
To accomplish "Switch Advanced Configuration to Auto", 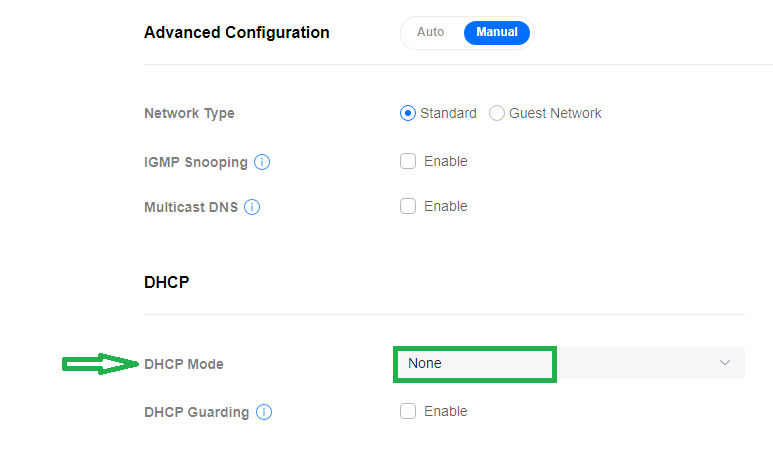I will pyautogui.click(x=431, y=32).
